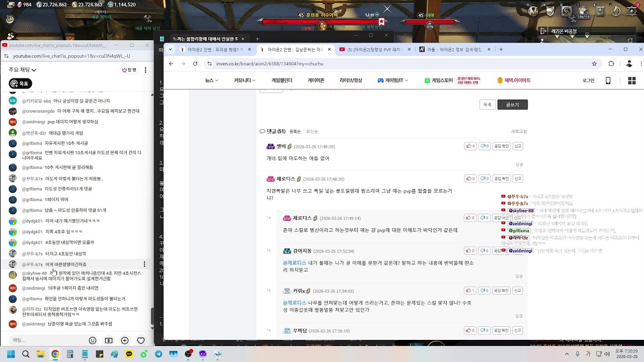Open site info icon in chat popup address bar
Screen dimensions: 644x362
pyautogui.click(x=6, y=56)
